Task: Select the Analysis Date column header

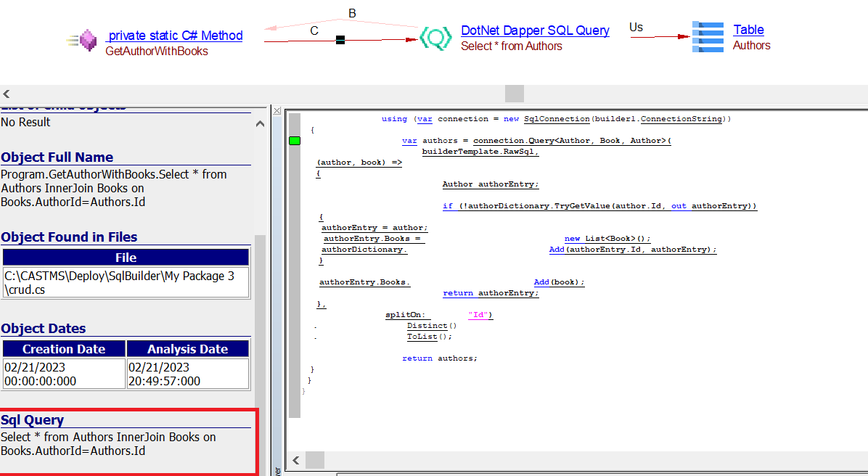Action: click(188, 349)
